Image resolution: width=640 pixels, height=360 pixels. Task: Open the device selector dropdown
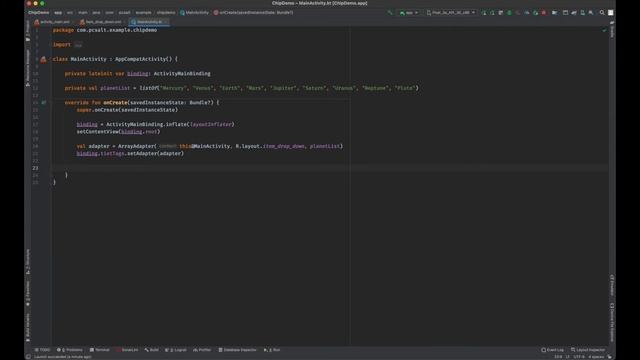451,13
